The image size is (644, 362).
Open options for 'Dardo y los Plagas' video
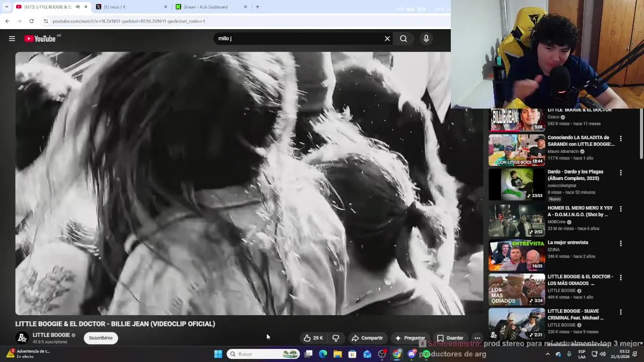(620, 173)
